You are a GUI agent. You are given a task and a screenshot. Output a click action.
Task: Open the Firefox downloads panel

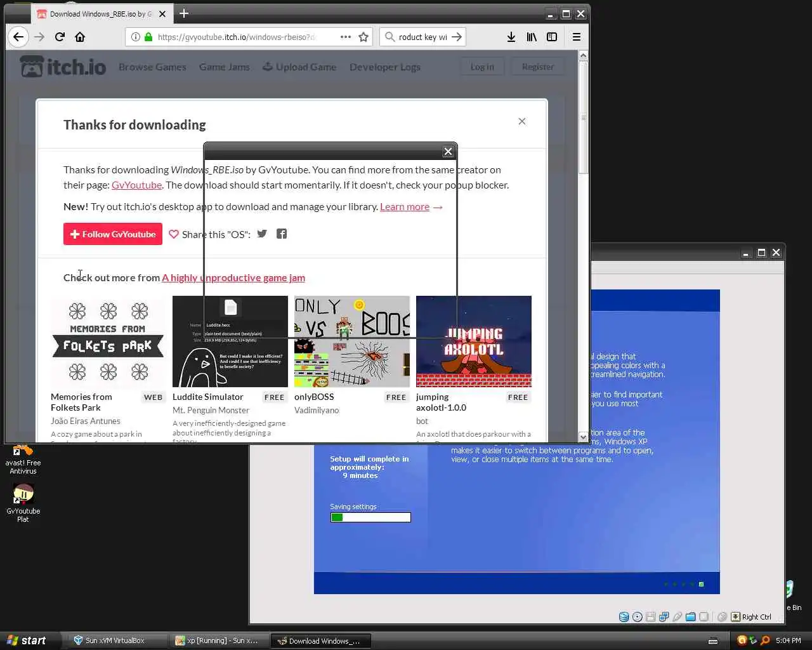[511, 37]
